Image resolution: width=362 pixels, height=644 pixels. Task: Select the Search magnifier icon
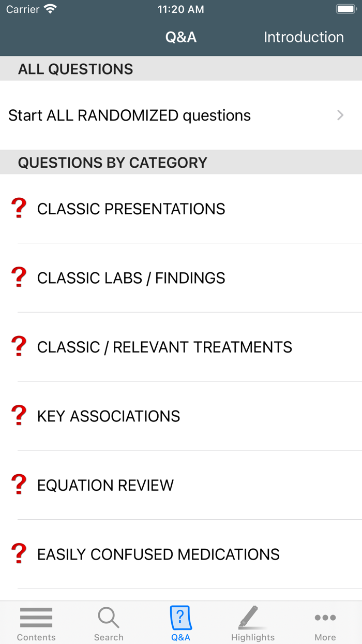(x=109, y=617)
